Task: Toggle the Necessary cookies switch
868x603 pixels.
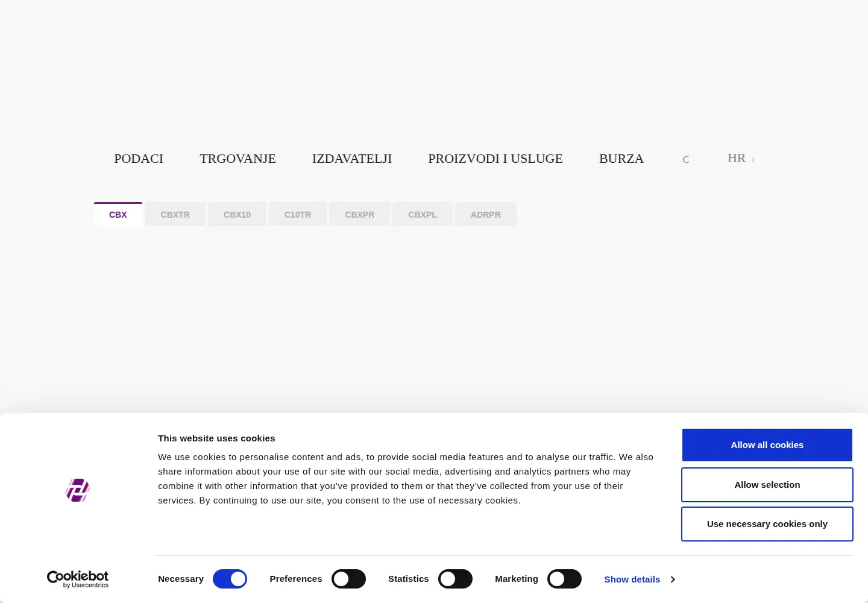Action: [230, 579]
